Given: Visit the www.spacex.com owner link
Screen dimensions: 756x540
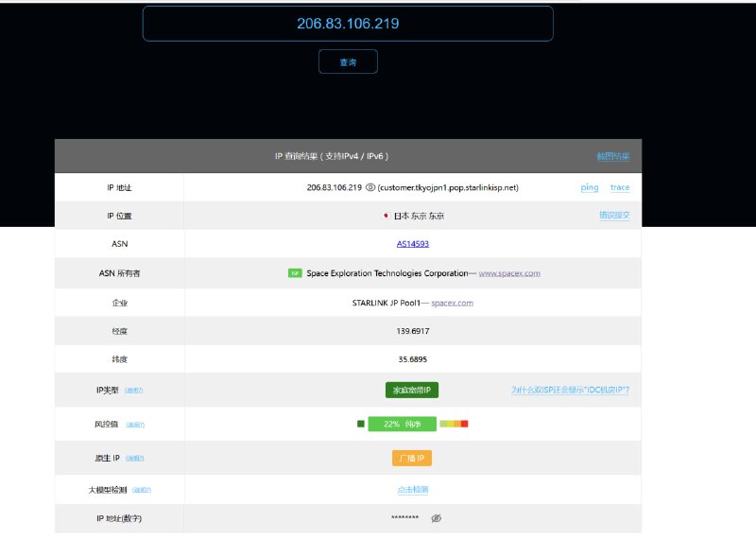Looking at the screenshot, I should tap(509, 273).
